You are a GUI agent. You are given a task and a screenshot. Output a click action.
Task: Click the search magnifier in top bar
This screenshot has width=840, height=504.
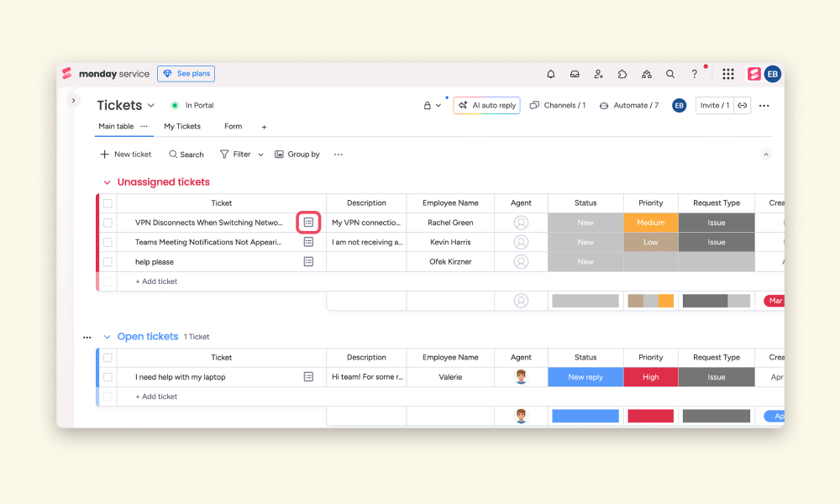click(670, 74)
